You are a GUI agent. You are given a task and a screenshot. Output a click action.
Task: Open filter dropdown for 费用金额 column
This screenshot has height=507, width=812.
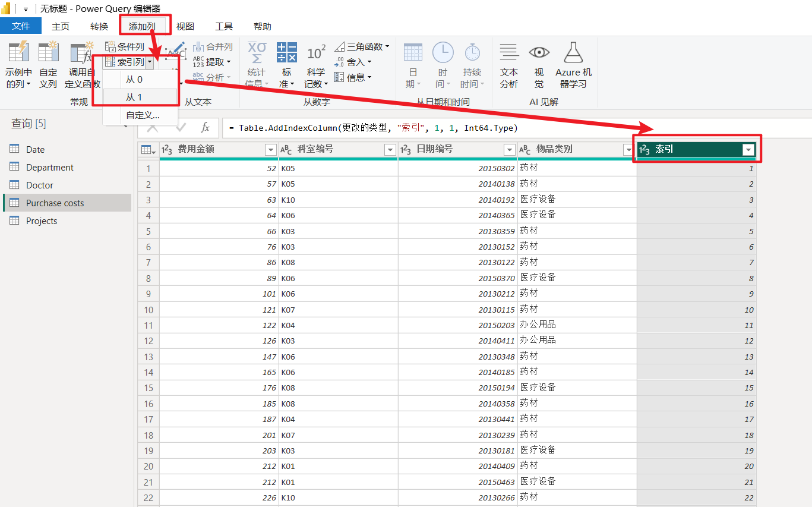click(271, 150)
